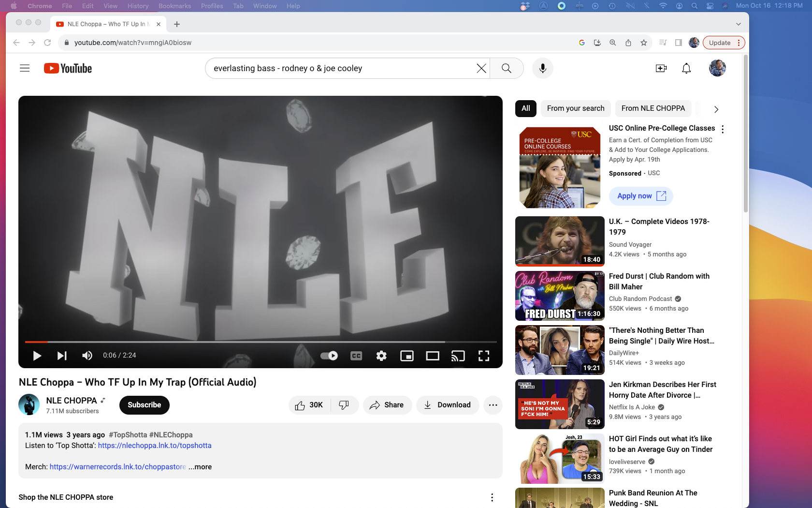Share this video
The image size is (812, 508).
387,405
